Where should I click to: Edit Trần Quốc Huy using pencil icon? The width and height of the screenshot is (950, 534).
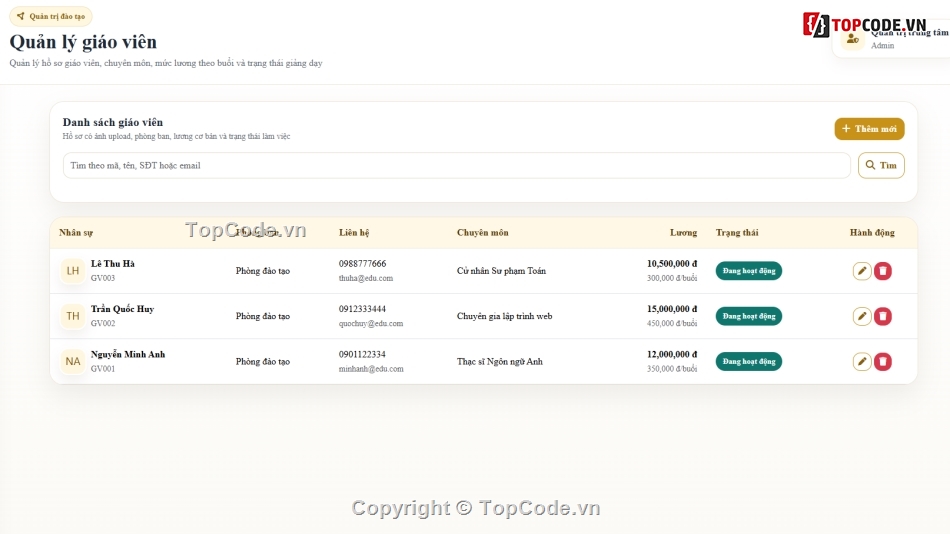[x=862, y=316]
